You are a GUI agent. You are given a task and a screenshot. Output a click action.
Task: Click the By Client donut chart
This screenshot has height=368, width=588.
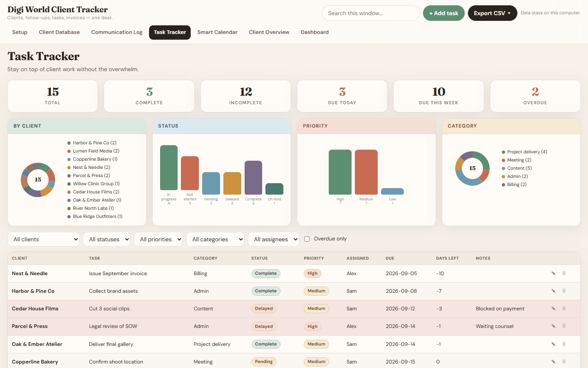click(x=38, y=180)
